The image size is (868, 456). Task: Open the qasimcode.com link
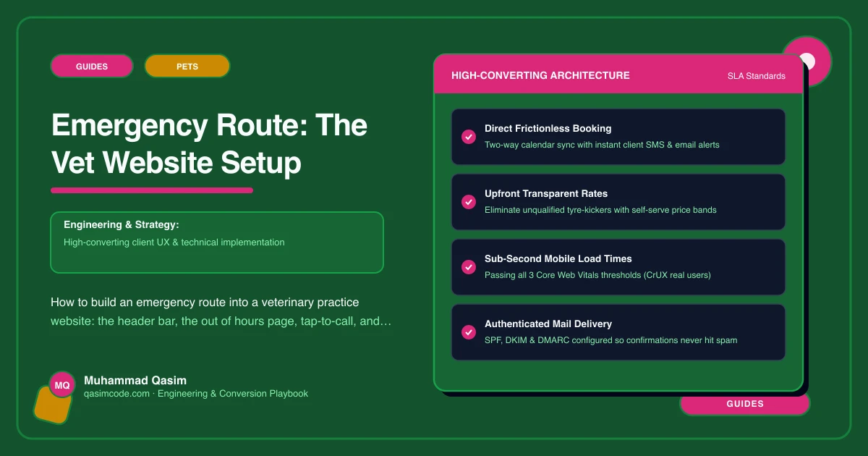pyautogui.click(x=116, y=394)
